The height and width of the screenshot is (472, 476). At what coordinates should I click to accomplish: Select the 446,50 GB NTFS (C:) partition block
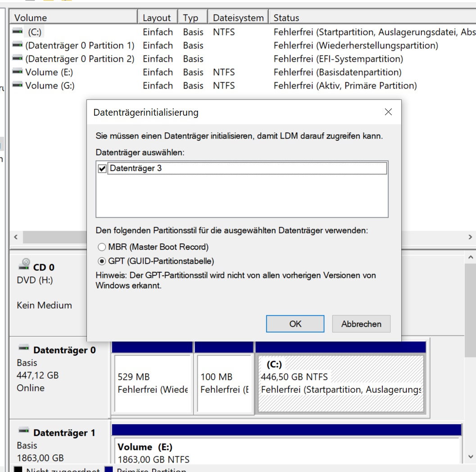(340, 383)
